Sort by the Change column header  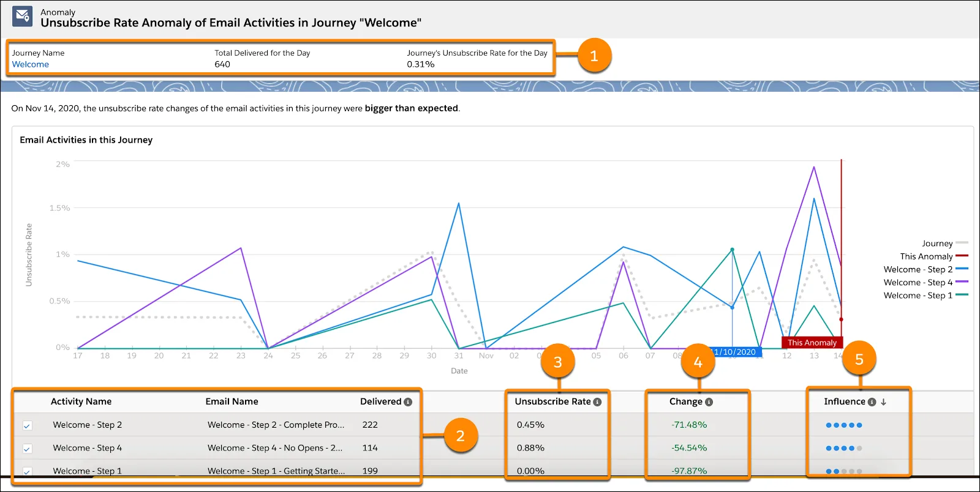(x=685, y=401)
